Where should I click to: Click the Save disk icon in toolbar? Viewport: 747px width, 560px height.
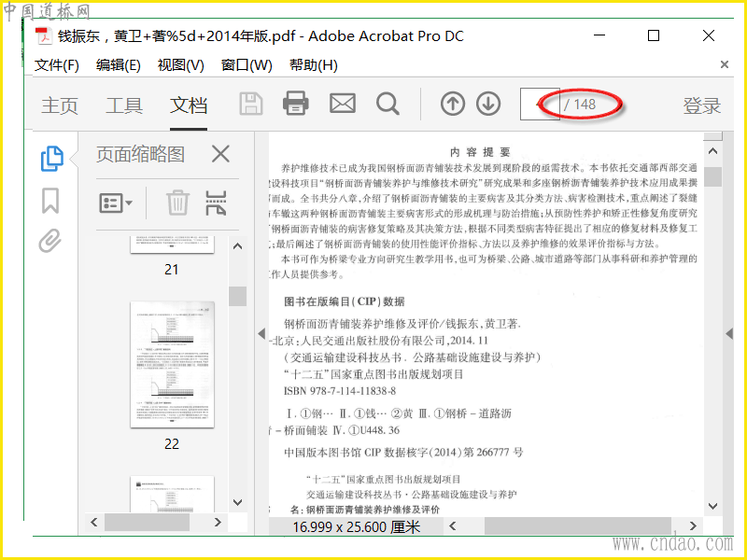click(251, 104)
